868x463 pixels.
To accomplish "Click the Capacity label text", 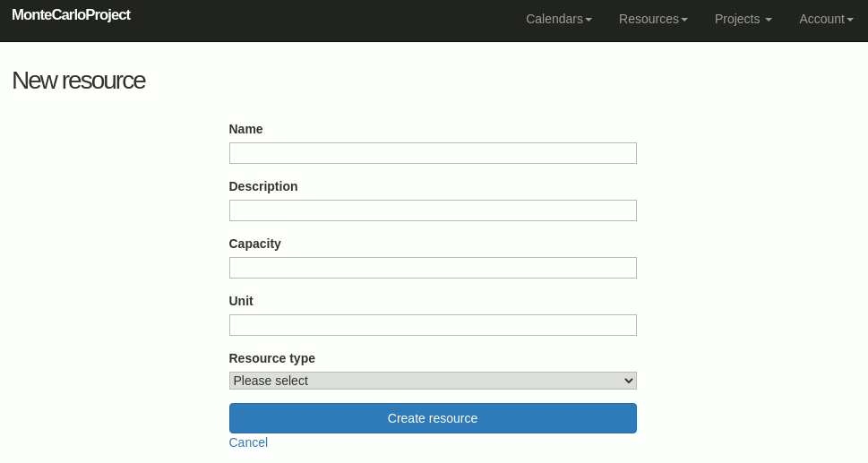I will point(255,244).
